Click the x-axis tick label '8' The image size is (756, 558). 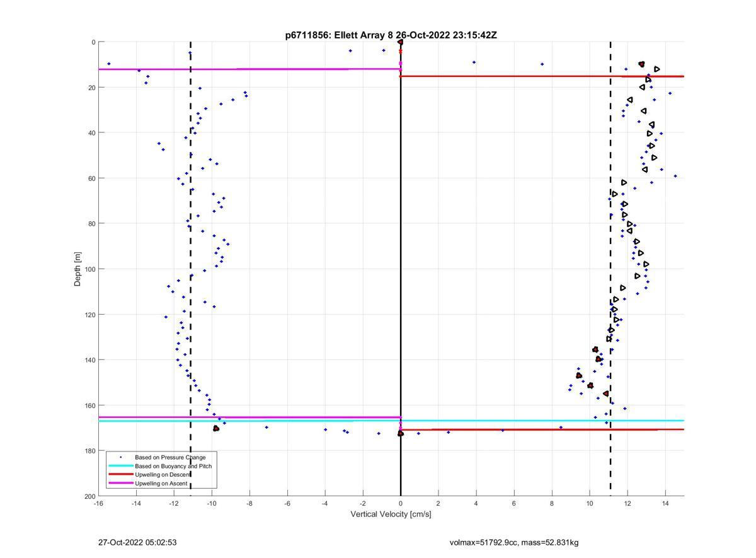(x=552, y=503)
